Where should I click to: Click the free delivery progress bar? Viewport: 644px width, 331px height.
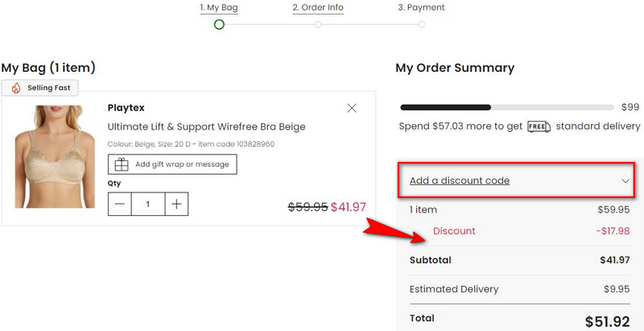click(507, 107)
